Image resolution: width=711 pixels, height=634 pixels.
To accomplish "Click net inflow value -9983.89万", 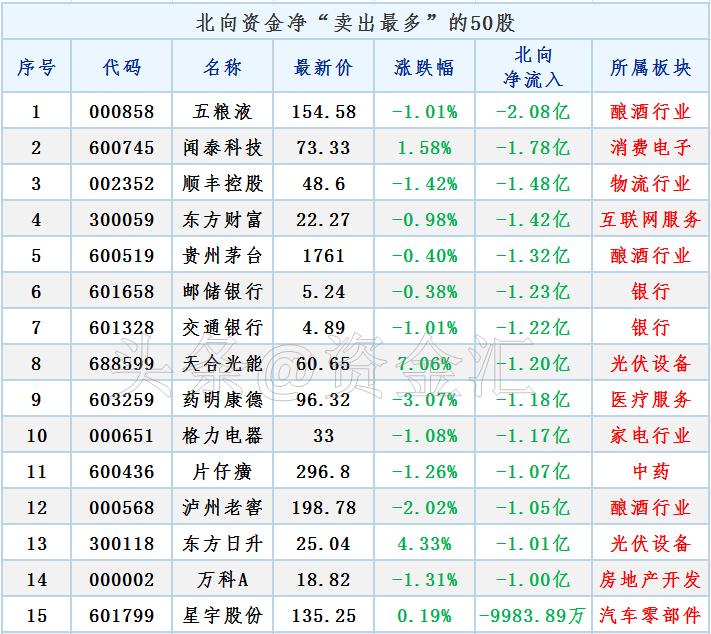I will pos(533,615).
